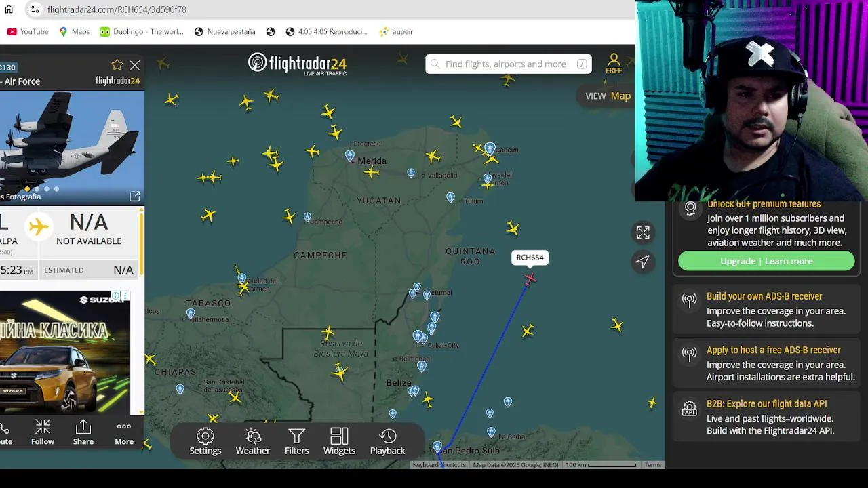Click the C-130 aircraft photo

(x=72, y=147)
